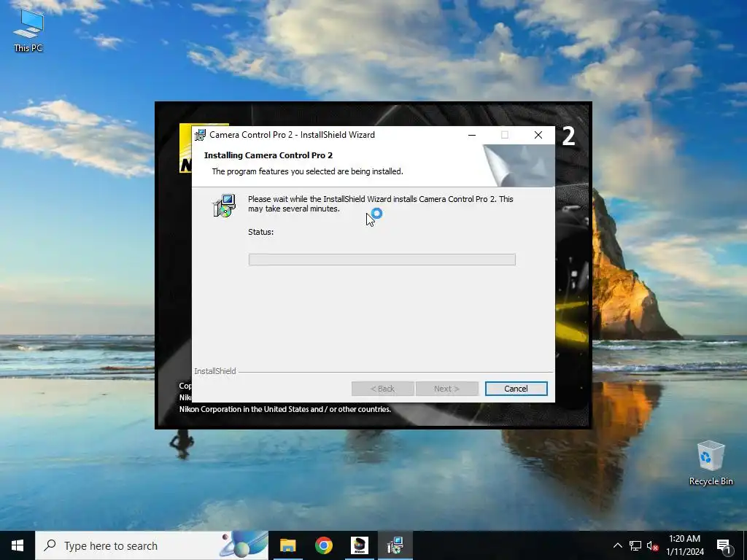Cancel the Camera Control Pro 2 installation
The image size is (747, 560).
coord(516,389)
